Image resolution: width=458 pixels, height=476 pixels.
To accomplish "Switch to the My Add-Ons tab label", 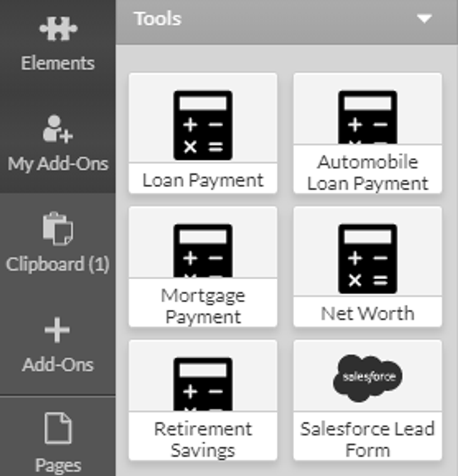I will 58,164.
